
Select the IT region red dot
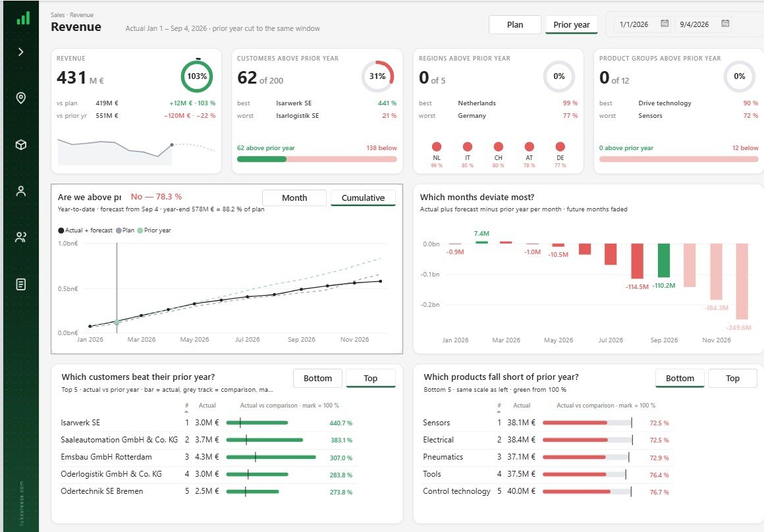pos(467,147)
